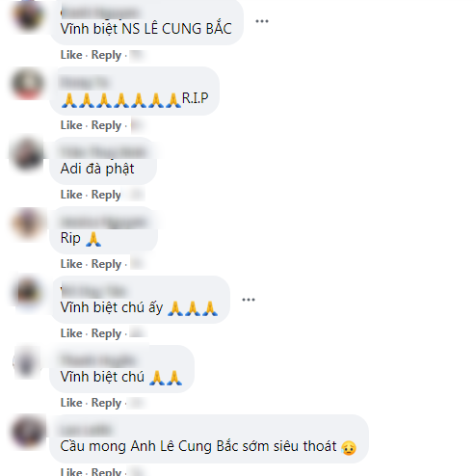Screen dimensions: 475x476
Task: Open options menu for 'Vĩnh biệt chú ấy' comment
Action: click(x=249, y=300)
